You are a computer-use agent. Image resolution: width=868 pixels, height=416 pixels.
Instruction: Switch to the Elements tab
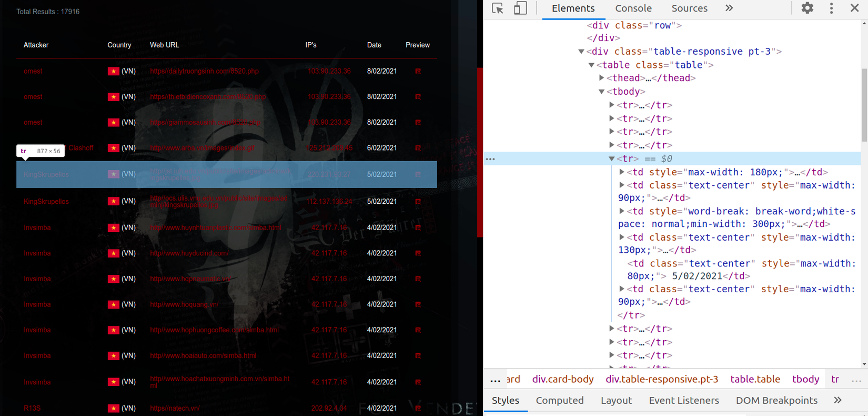pos(573,8)
